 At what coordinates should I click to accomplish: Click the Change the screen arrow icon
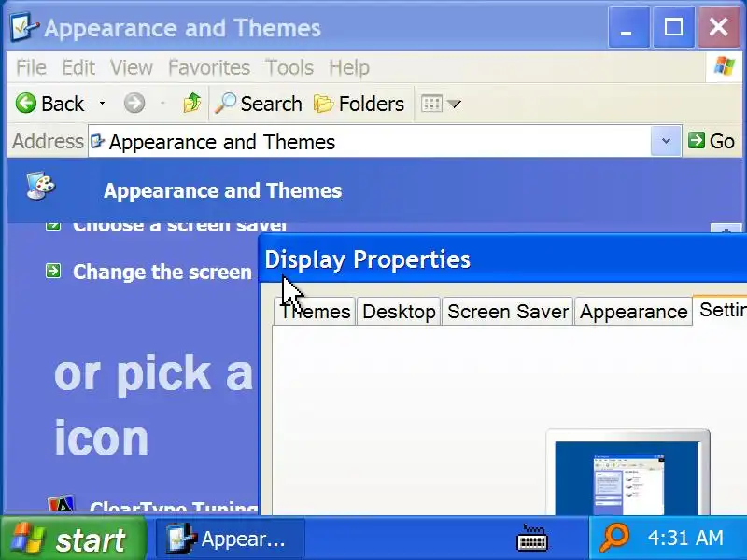[x=53, y=271]
